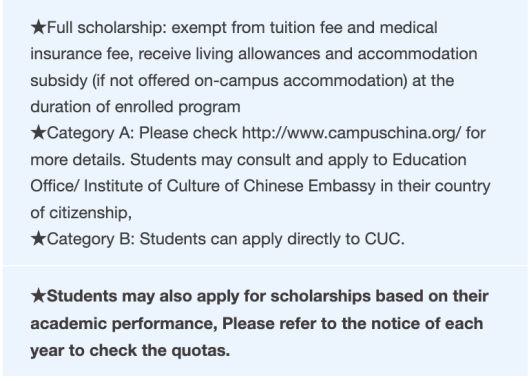
Task: Click the star before bold Students text
Action: pos(38,296)
